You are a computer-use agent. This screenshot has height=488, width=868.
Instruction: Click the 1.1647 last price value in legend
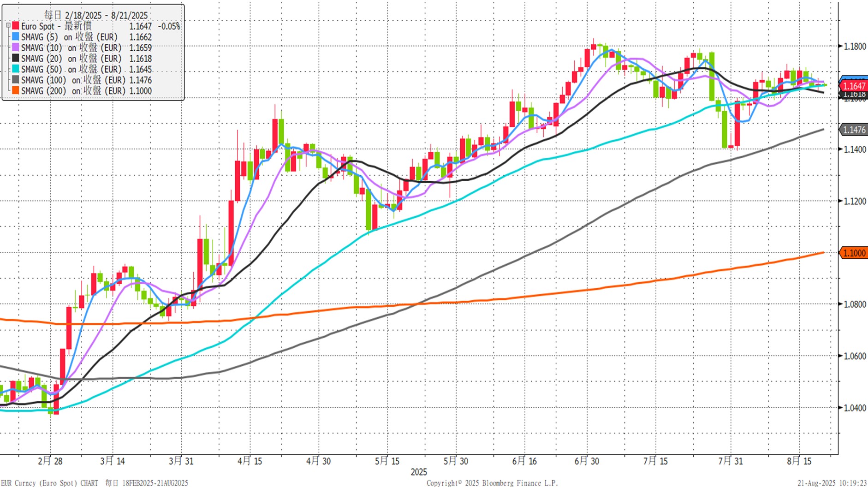[140, 26]
